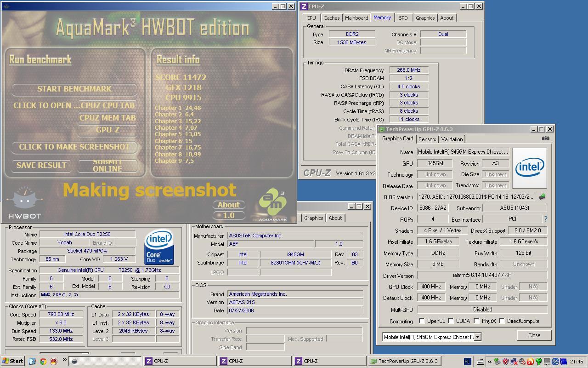
Task: Click the SAVE RESULT button
Action: click(41, 165)
